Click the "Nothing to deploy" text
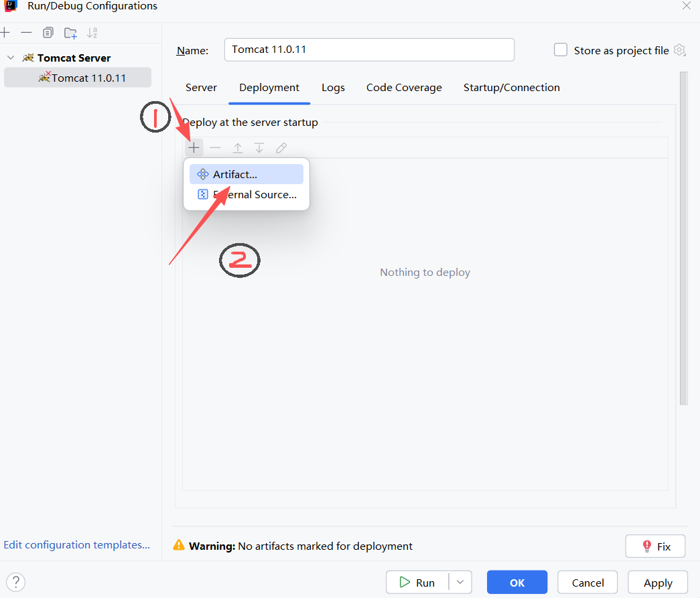Image resolution: width=700 pixels, height=598 pixels. coord(425,273)
